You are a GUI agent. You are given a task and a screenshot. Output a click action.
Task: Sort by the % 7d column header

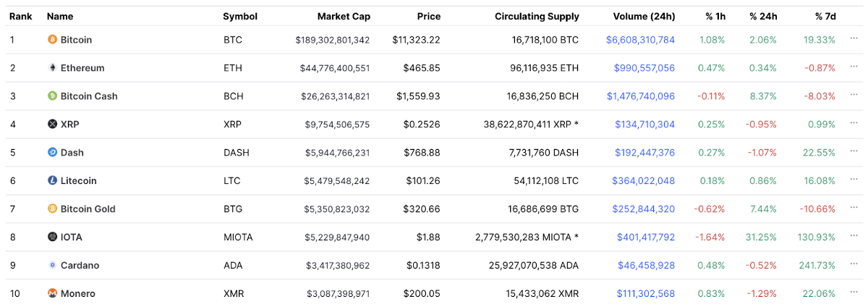tap(825, 17)
